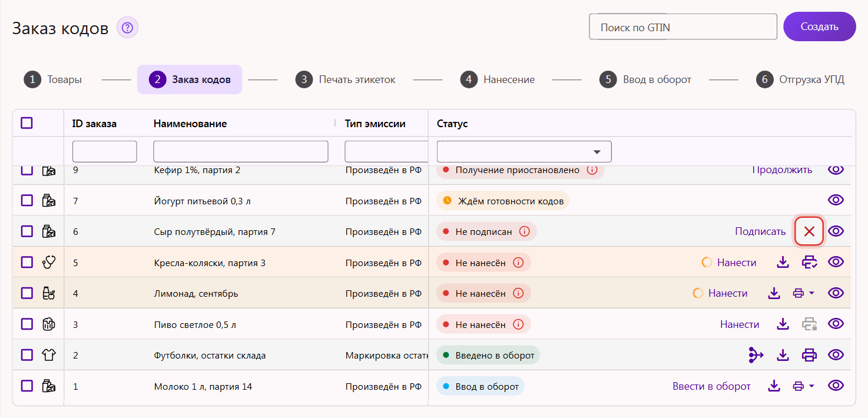The image size is (868, 418).
Task: View details of order 7 with eye icon
Action: [x=836, y=200]
